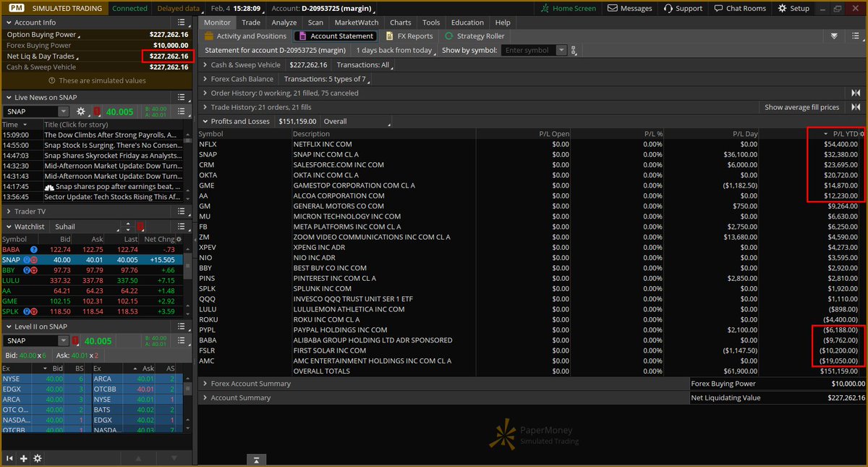Click BABA blue info badge in watchlist
The width and height of the screenshot is (868, 467).
pyautogui.click(x=34, y=250)
